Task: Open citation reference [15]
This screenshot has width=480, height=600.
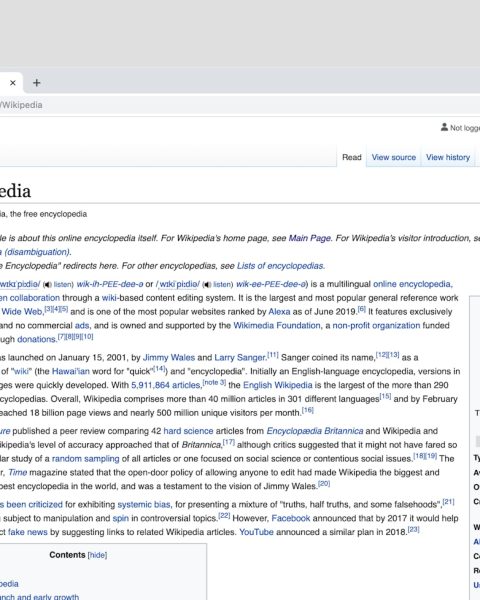Action: coord(385,396)
